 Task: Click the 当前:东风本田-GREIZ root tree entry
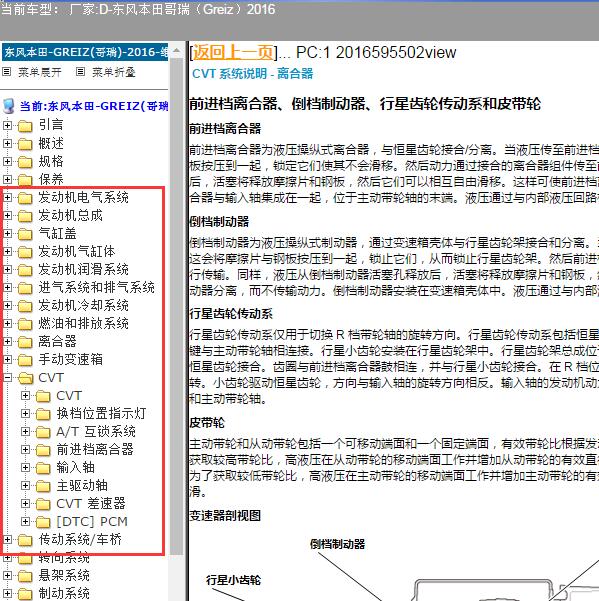[94, 106]
